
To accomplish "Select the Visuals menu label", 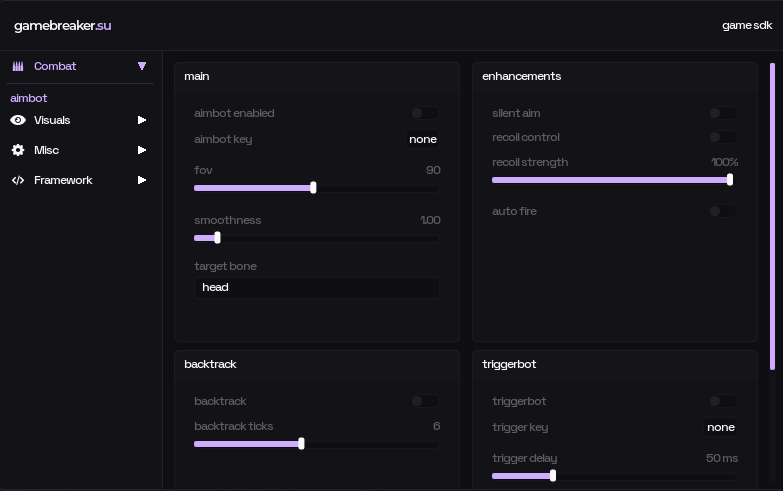I will coord(52,120).
